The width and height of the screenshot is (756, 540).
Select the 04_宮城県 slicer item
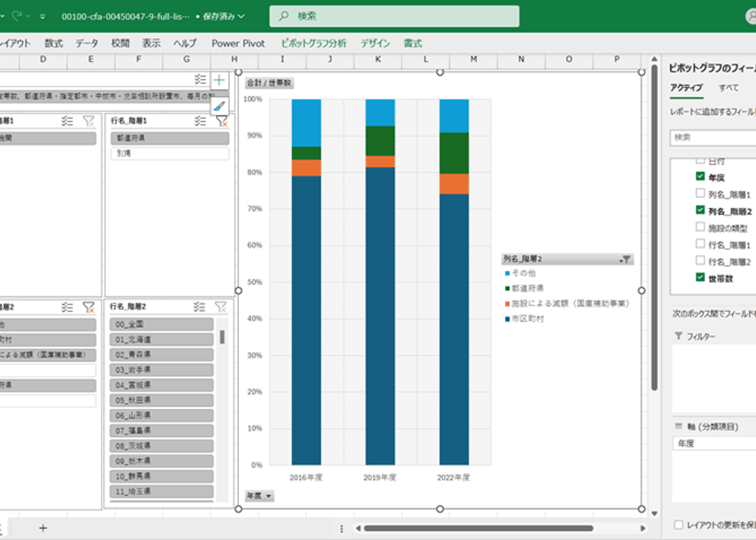(161, 385)
